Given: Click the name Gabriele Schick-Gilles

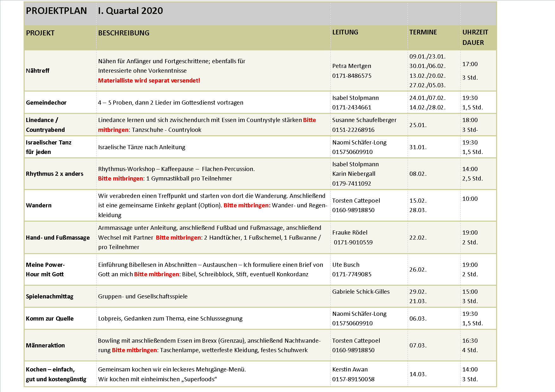Looking at the screenshot, I should [361, 292].
